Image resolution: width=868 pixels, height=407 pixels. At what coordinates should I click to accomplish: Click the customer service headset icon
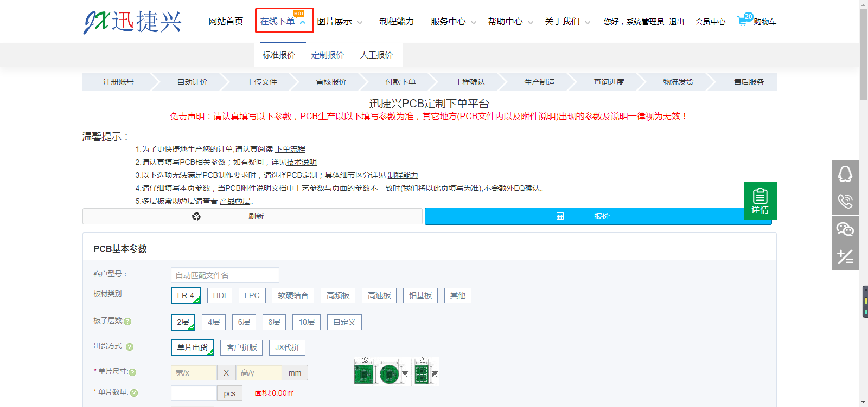click(x=845, y=174)
